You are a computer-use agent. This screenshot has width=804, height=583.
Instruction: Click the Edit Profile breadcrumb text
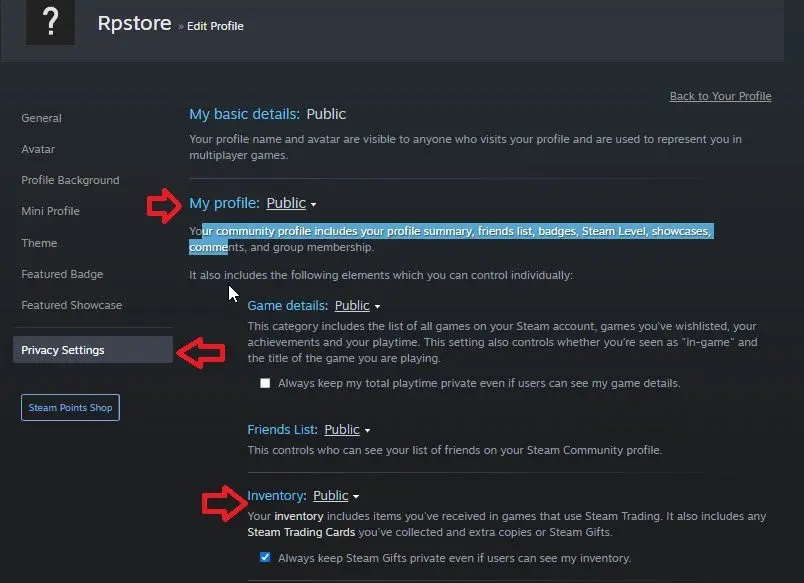click(215, 26)
